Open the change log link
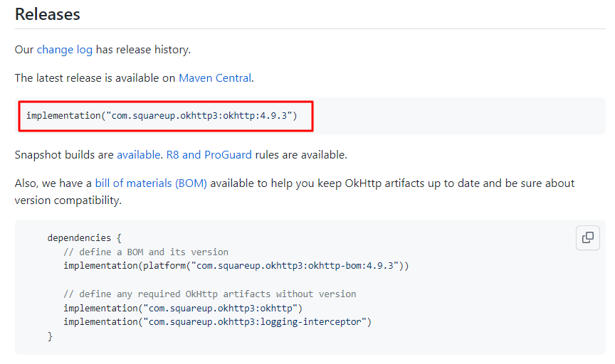 [64, 50]
